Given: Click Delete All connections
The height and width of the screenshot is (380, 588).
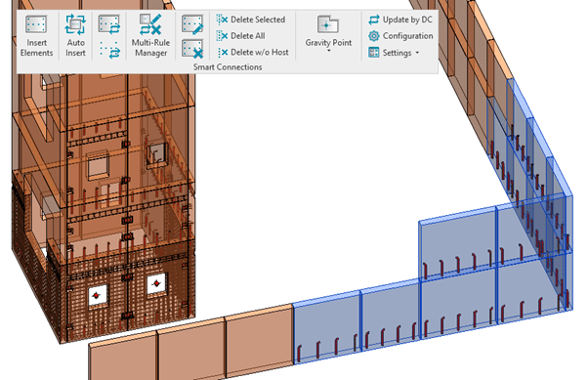Looking at the screenshot, I should [240, 36].
